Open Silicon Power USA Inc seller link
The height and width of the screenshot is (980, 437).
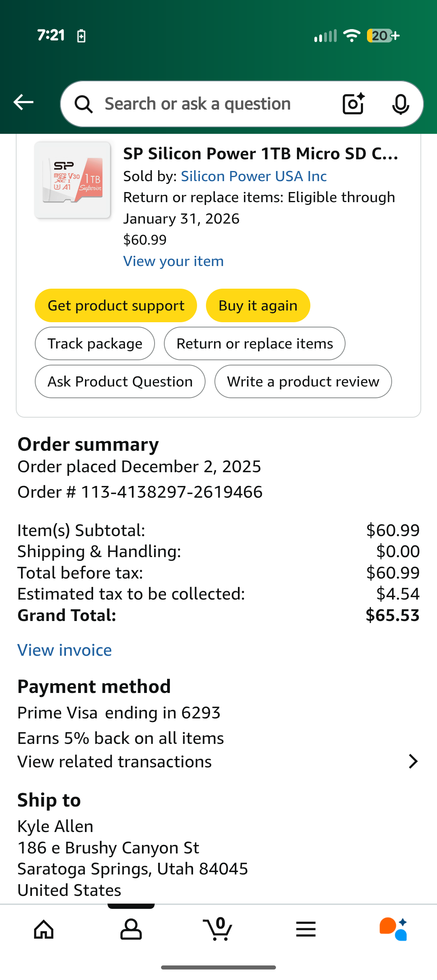[254, 176]
